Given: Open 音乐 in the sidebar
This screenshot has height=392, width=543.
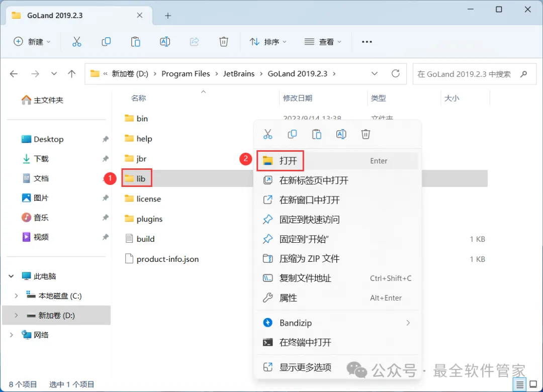Looking at the screenshot, I should (35, 218).
